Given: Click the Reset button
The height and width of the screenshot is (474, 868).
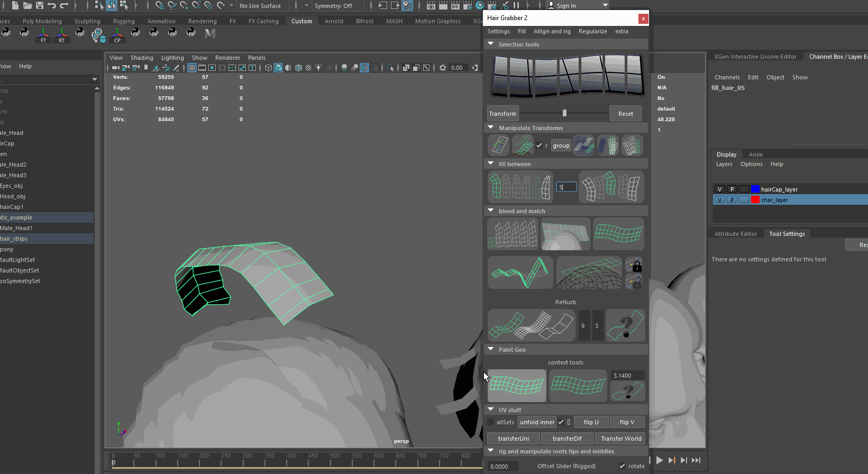Looking at the screenshot, I should point(625,114).
